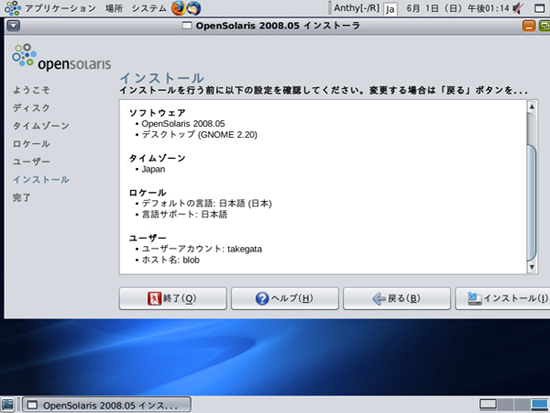Select the ディスク step in the sidebar
The width and height of the screenshot is (550, 413).
click(31, 108)
